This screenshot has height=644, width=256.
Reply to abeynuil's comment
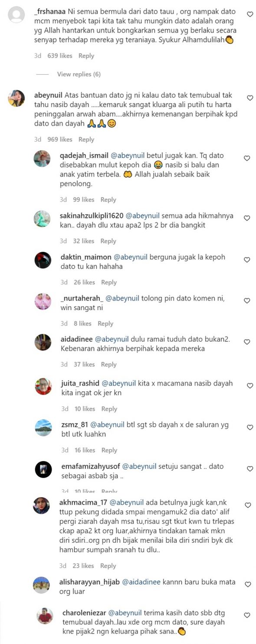pyautogui.click(x=86, y=139)
